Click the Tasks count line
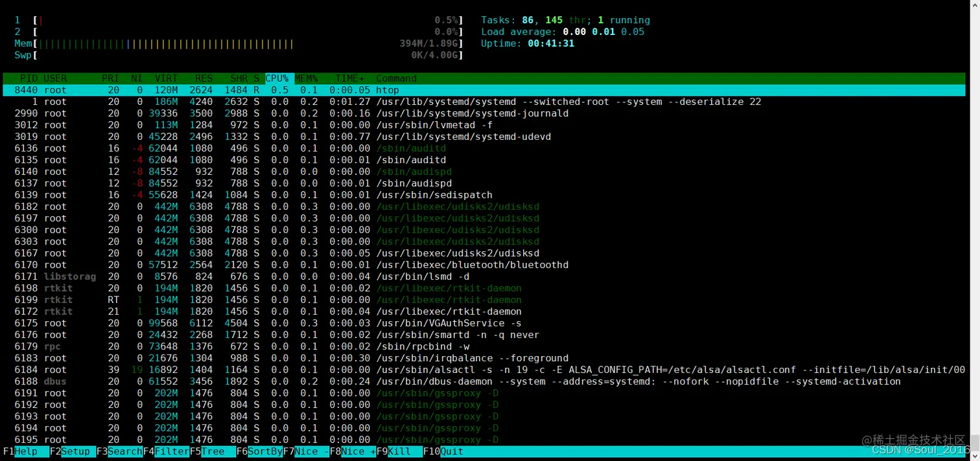Image resolution: width=980 pixels, height=461 pixels. 565,20
